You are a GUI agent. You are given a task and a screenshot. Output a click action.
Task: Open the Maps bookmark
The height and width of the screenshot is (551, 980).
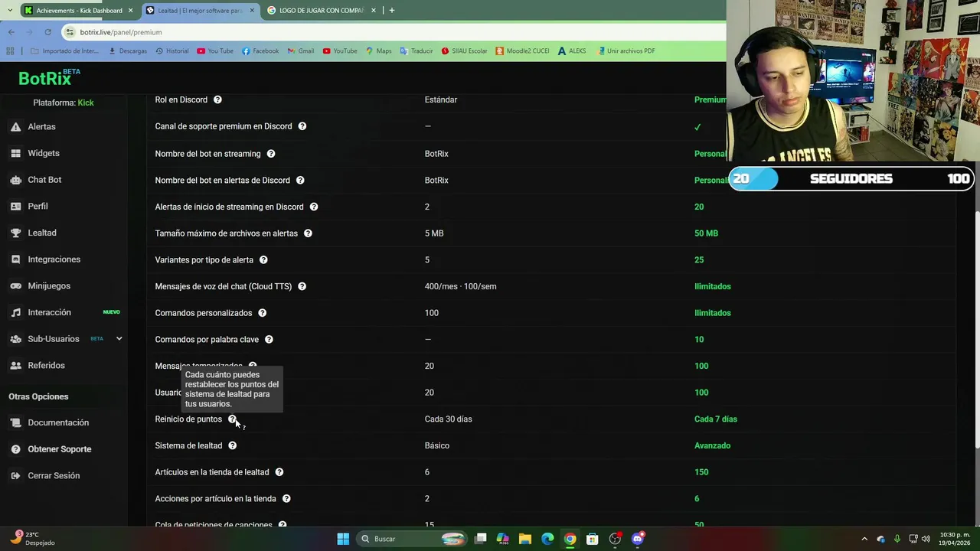tap(378, 51)
